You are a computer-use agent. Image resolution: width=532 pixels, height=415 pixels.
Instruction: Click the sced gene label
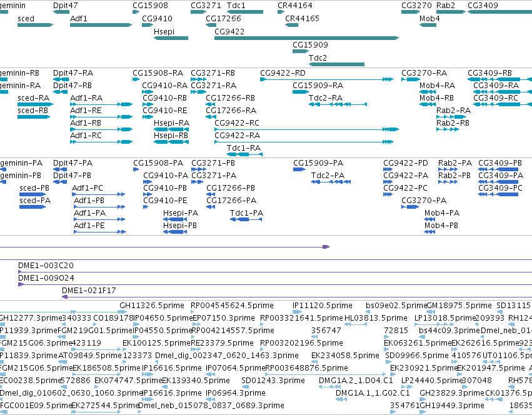(x=26, y=19)
